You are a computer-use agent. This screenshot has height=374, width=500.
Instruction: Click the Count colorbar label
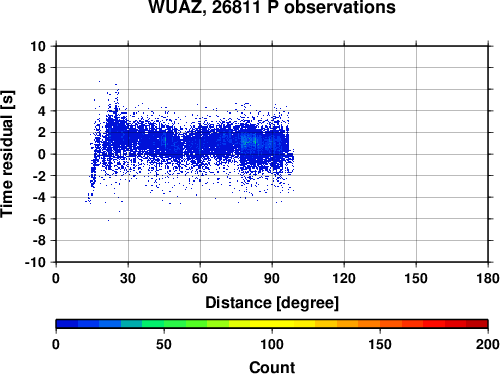tap(272, 367)
